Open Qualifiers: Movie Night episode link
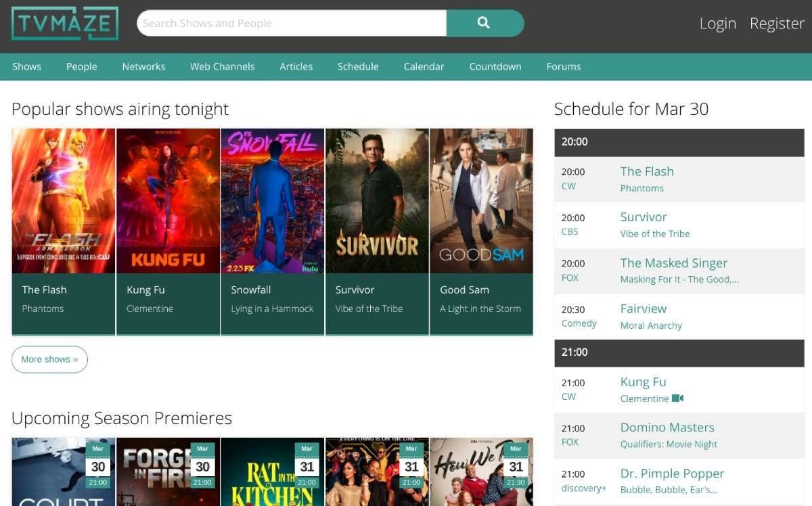The width and height of the screenshot is (812, 506). 669,444
